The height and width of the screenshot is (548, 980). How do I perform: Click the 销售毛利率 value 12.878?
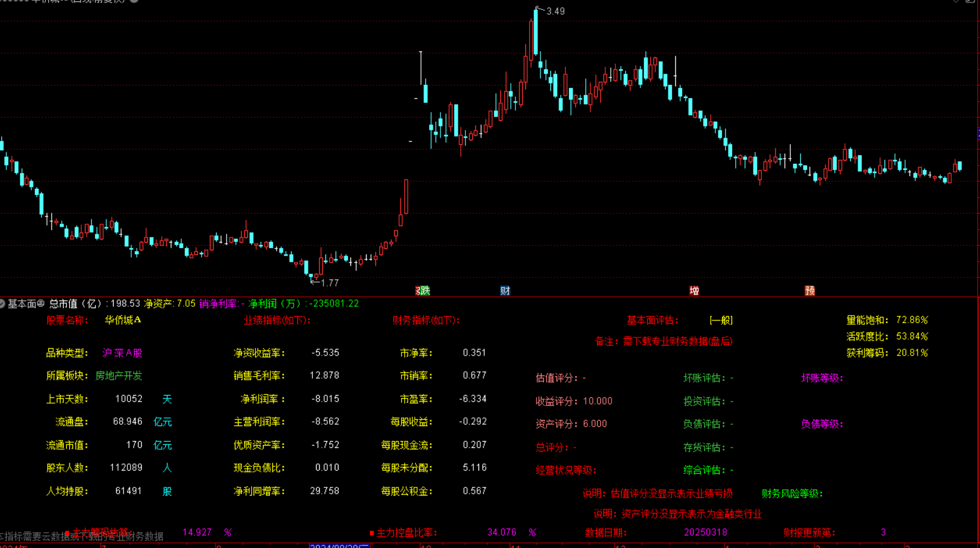[325, 376]
